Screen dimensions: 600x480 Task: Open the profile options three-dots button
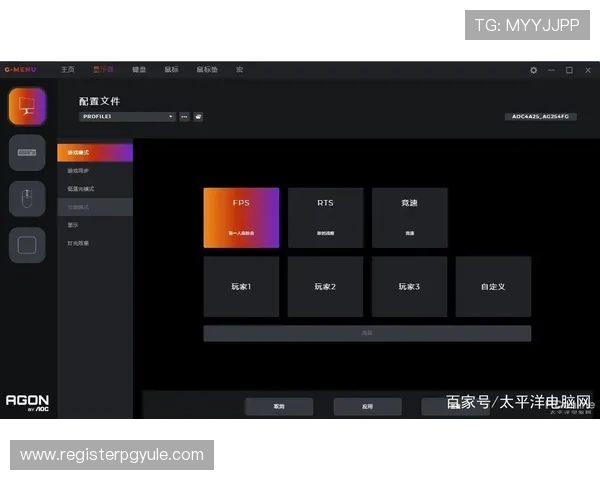(184, 117)
